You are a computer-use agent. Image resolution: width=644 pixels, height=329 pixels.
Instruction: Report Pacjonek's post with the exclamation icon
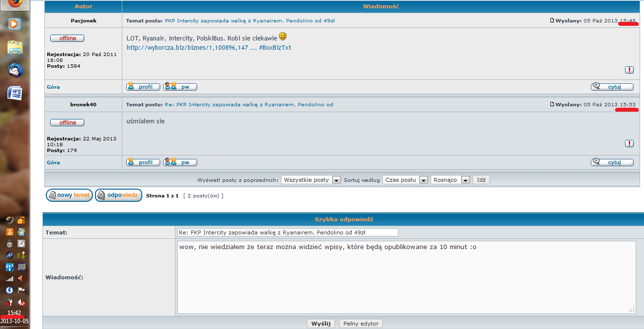pyautogui.click(x=629, y=70)
